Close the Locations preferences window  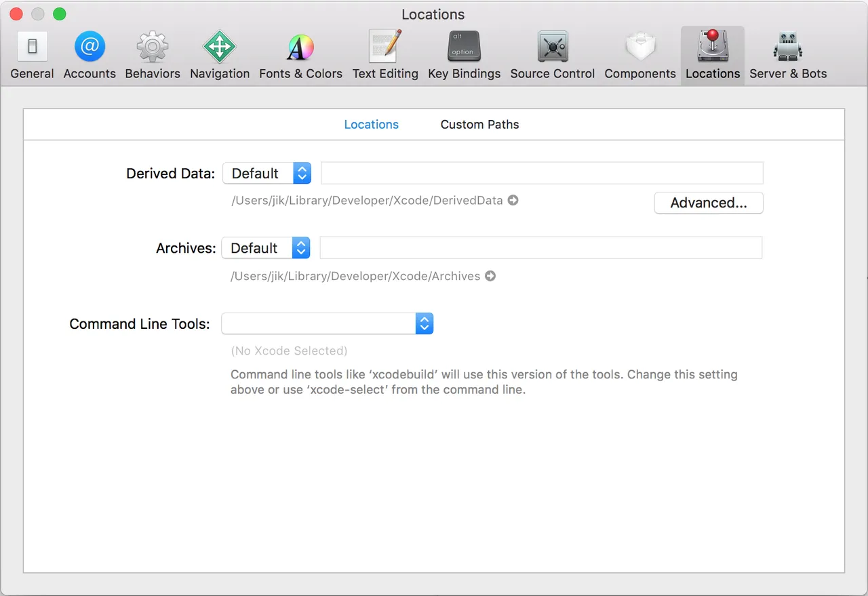[x=16, y=14]
